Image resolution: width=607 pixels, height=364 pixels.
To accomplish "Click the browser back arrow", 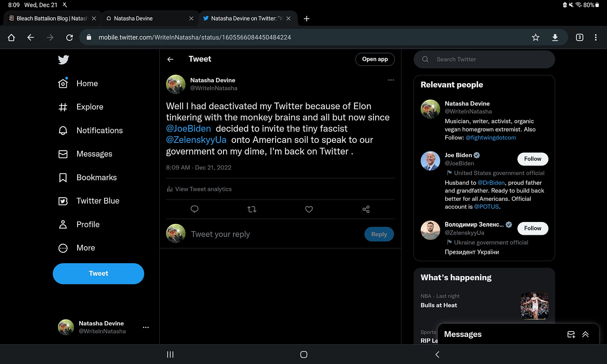I will pyautogui.click(x=30, y=37).
